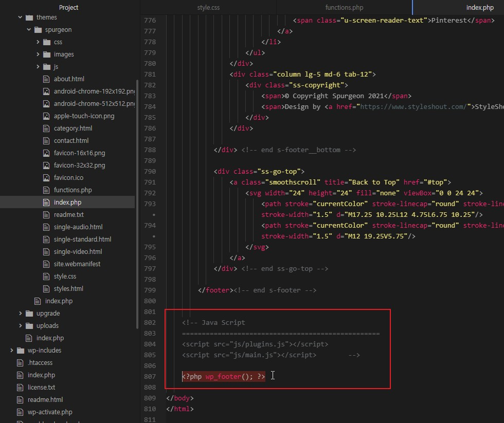Click line number 807 in the gutter
This screenshot has height=423, width=504.
click(x=150, y=376)
